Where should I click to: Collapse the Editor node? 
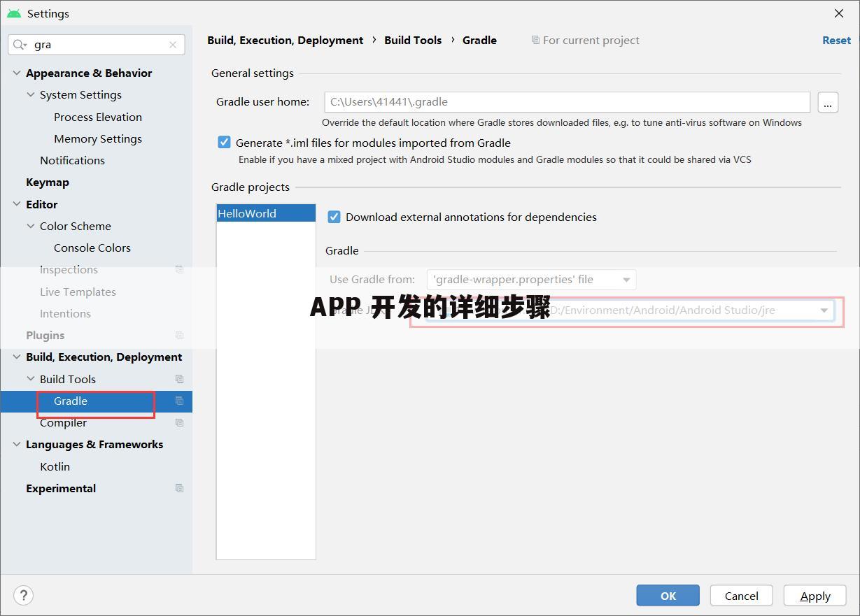[x=17, y=204]
